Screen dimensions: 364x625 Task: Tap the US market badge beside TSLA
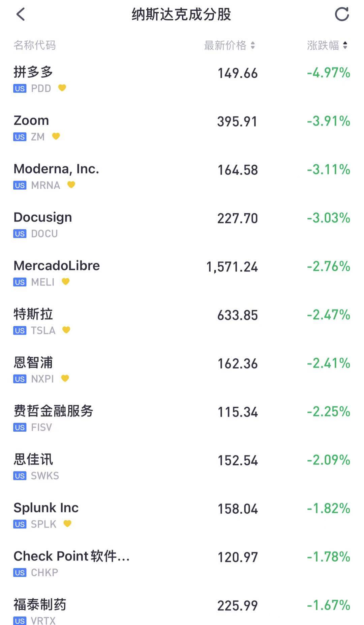(20, 330)
